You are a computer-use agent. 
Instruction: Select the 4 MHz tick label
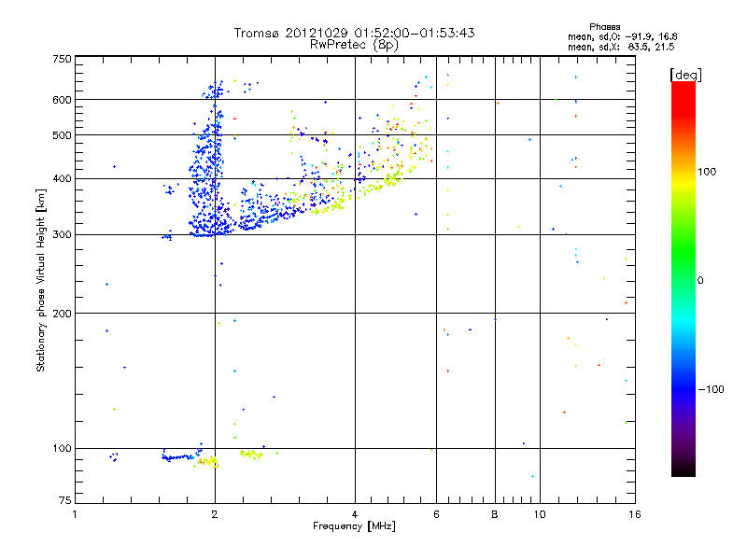355,514
